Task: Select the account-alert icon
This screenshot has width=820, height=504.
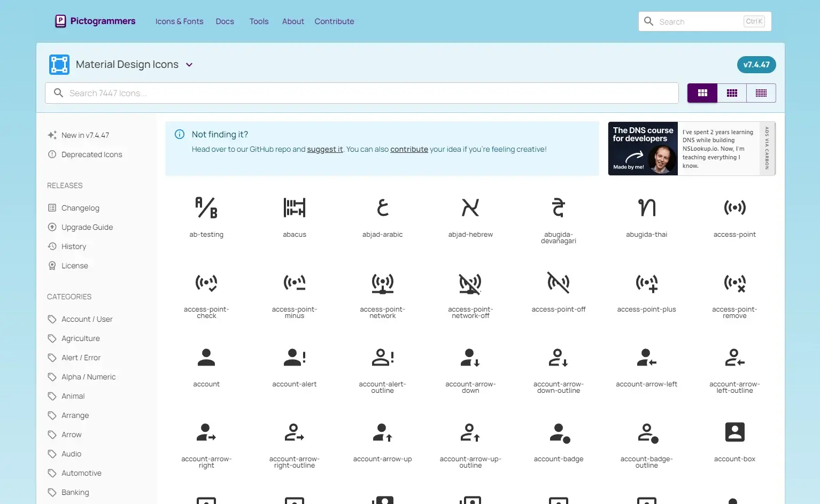Action: (295, 357)
